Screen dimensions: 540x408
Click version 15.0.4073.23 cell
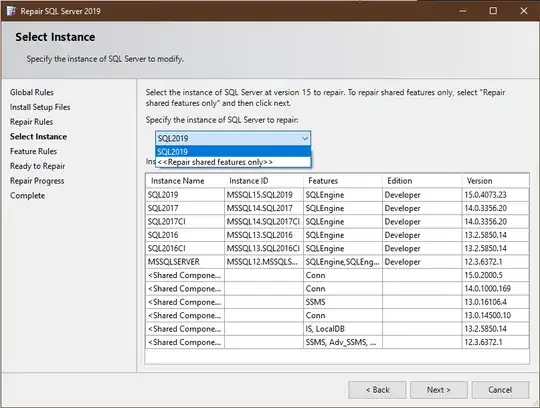495,195
